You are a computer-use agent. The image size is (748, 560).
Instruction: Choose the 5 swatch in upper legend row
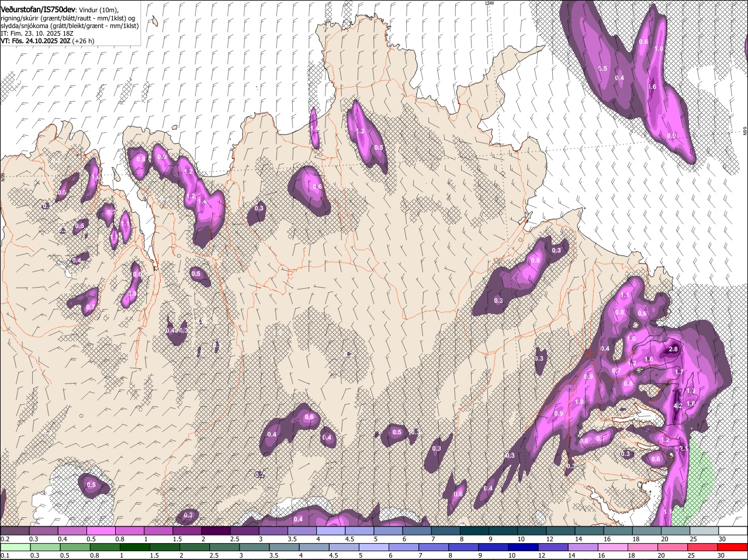point(388,530)
